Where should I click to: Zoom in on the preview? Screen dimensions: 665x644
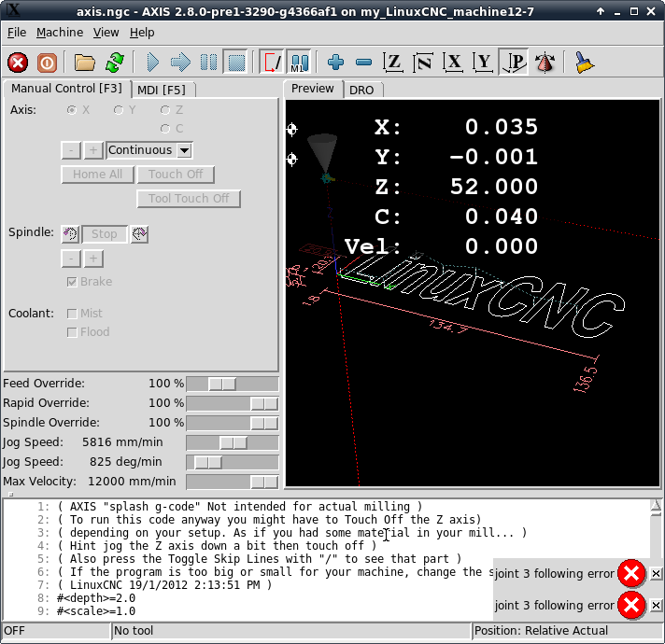pos(336,63)
